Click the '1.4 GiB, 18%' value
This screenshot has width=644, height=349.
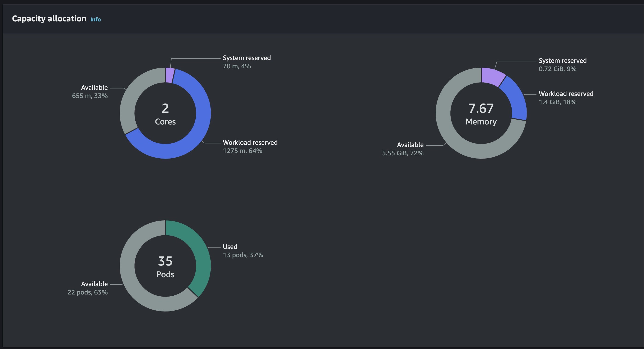[557, 102]
